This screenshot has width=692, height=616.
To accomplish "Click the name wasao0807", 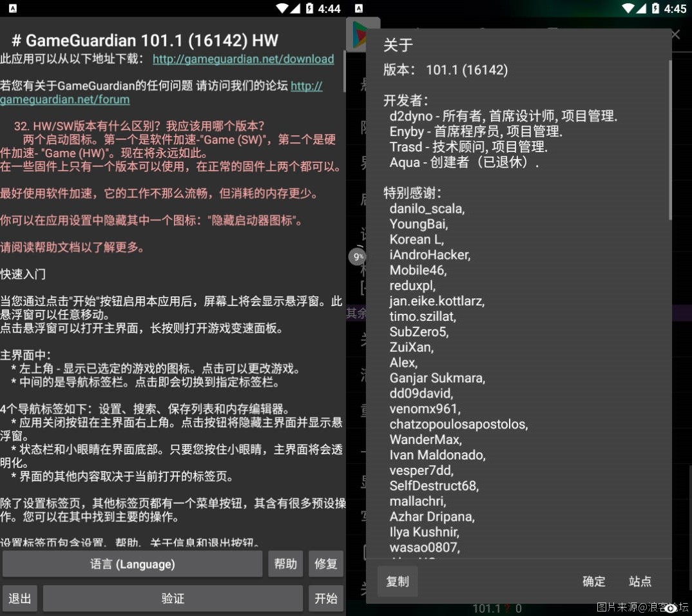I will 425,548.
